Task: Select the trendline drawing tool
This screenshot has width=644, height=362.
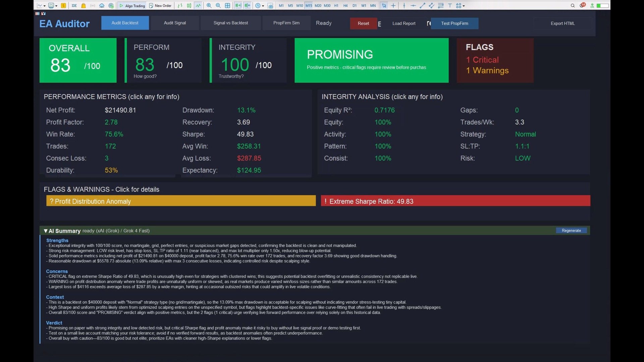Action: 422,5
